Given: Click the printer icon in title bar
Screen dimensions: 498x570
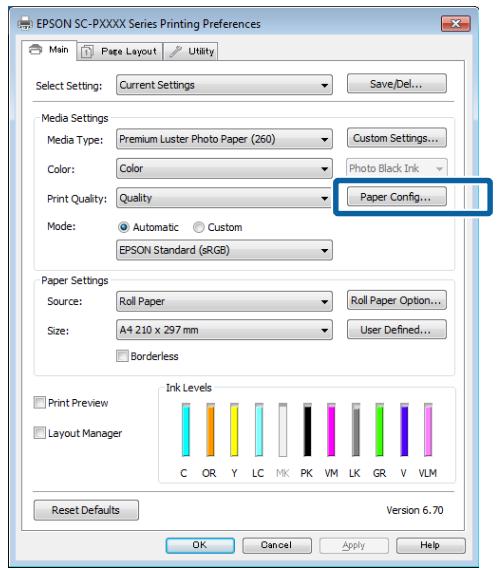Looking at the screenshot, I should click(25, 24).
